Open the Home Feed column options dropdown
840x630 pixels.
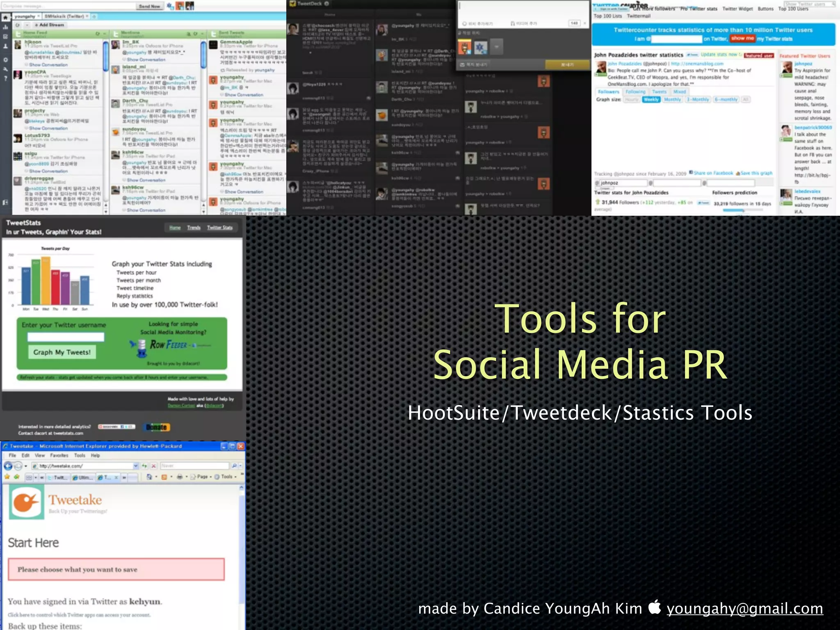click(x=105, y=34)
